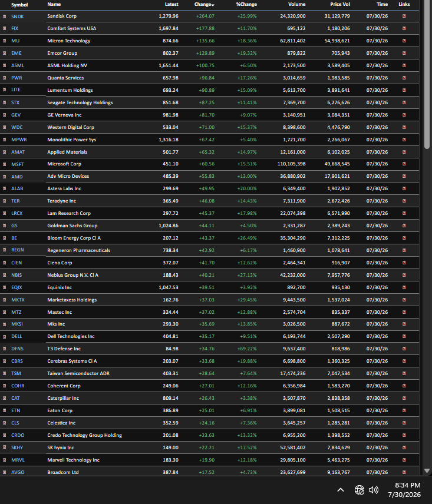Select the +69.22% change for DFNS
This screenshot has height=504, width=432.
tap(247, 349)
